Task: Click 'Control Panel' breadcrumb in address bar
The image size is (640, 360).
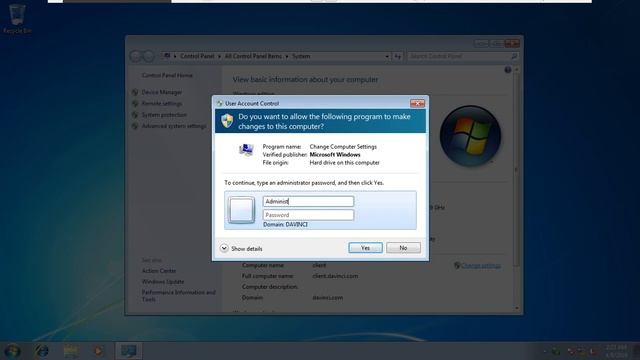Action: [197, 56]
